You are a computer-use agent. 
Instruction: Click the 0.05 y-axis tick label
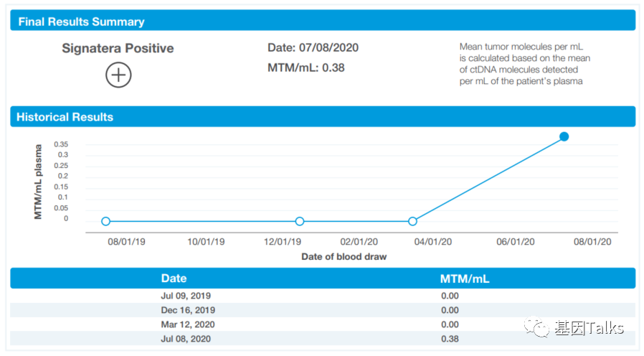coord(61,208)
